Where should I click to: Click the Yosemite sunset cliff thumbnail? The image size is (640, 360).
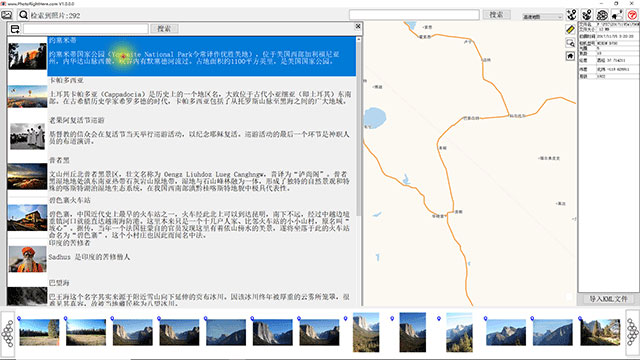(27, 56)
